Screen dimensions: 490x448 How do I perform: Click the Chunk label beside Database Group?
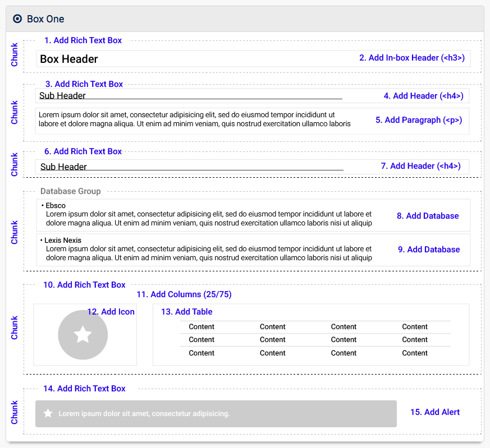(15, 232)
